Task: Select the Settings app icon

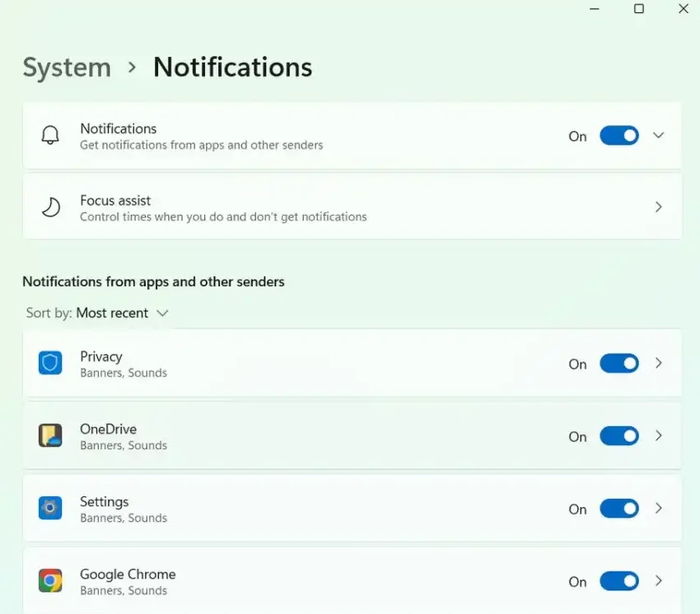Action: click(50, 508)
